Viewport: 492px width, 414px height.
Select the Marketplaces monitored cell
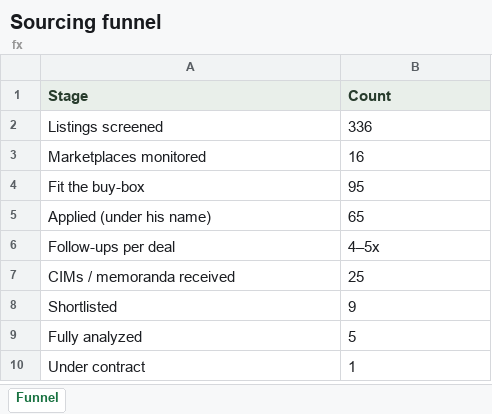(x=190, y=156)
